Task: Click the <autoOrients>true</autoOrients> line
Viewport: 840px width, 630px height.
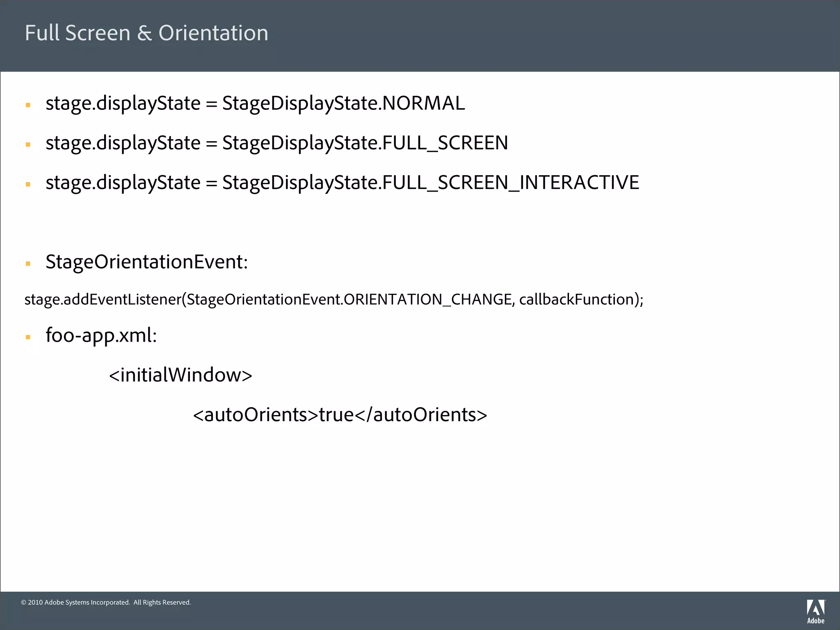Action: (x=340, y=415)
